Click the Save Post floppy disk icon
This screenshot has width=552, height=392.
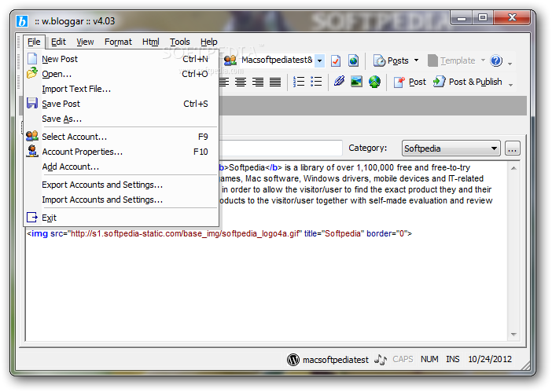32,103
